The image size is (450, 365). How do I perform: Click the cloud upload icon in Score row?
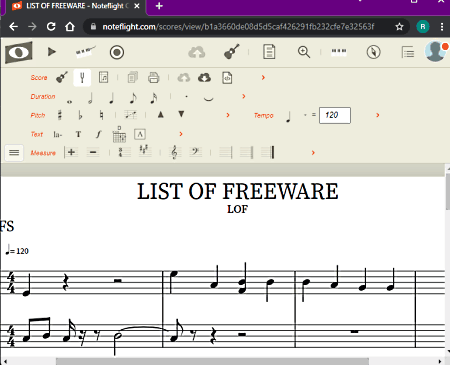(x=184, y=78)
